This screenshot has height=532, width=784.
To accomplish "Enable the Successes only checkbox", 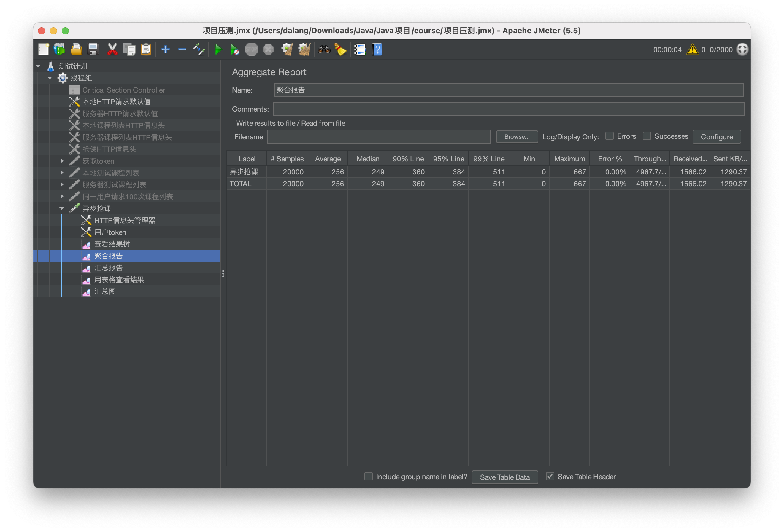I will pos(646,136).
